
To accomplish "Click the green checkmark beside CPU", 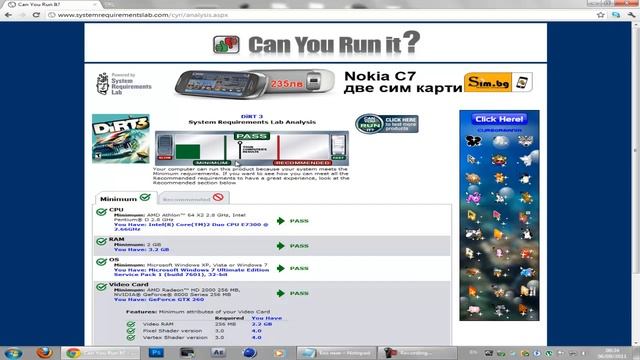I will 101,212.
